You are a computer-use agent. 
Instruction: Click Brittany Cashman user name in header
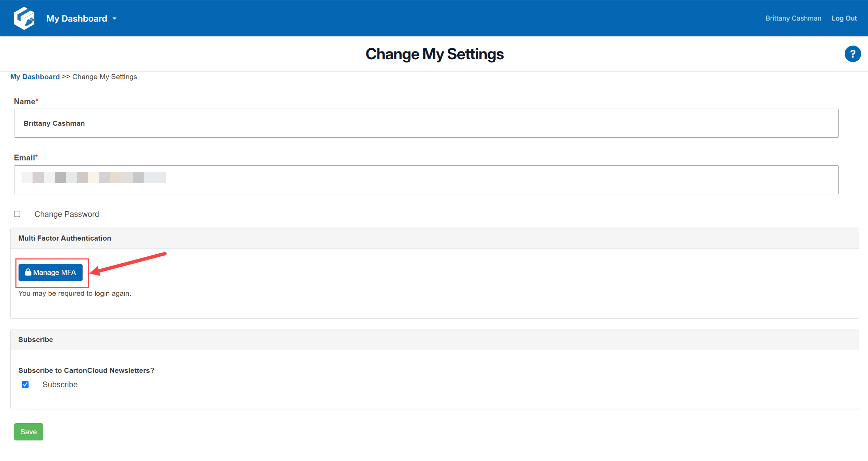point(793,18)
